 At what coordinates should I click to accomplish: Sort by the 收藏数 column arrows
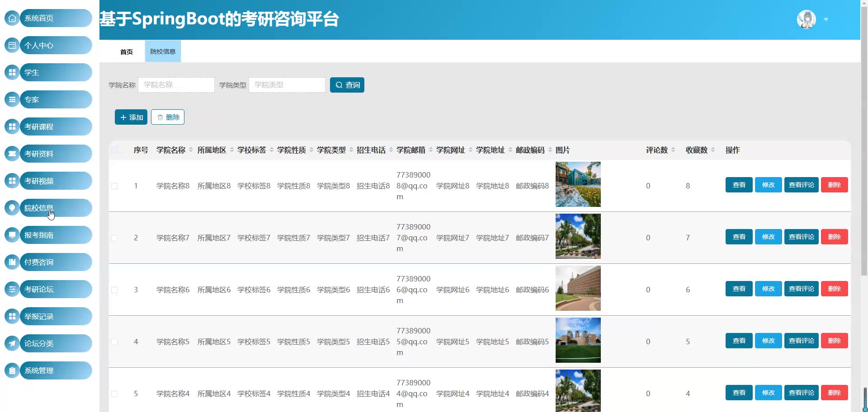(713, 150)
